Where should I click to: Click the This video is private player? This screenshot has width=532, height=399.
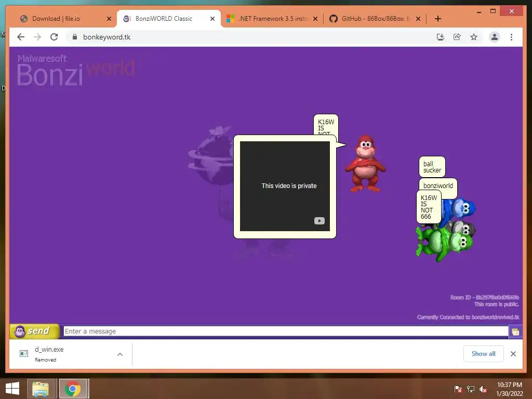(285, 186)
